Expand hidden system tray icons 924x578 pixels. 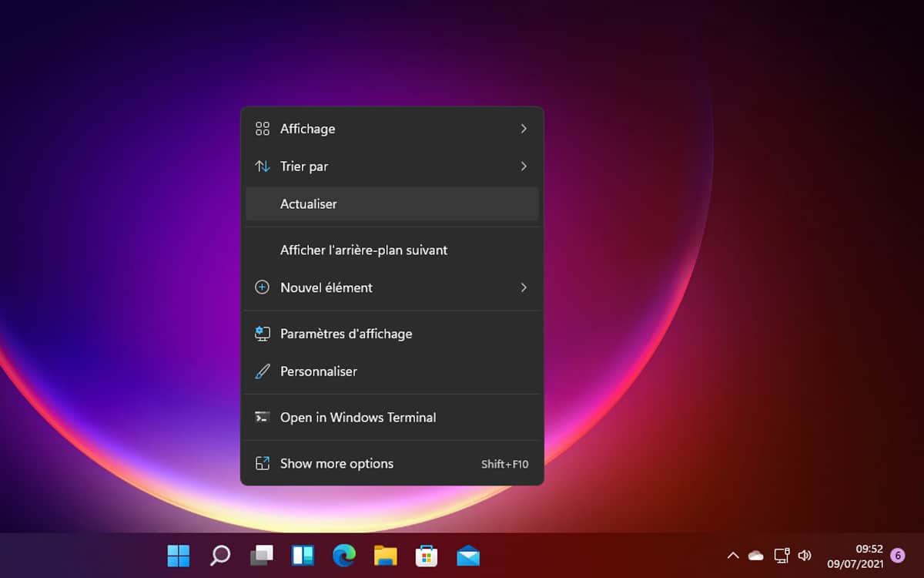pyautogui.click(x=732, y=555)
